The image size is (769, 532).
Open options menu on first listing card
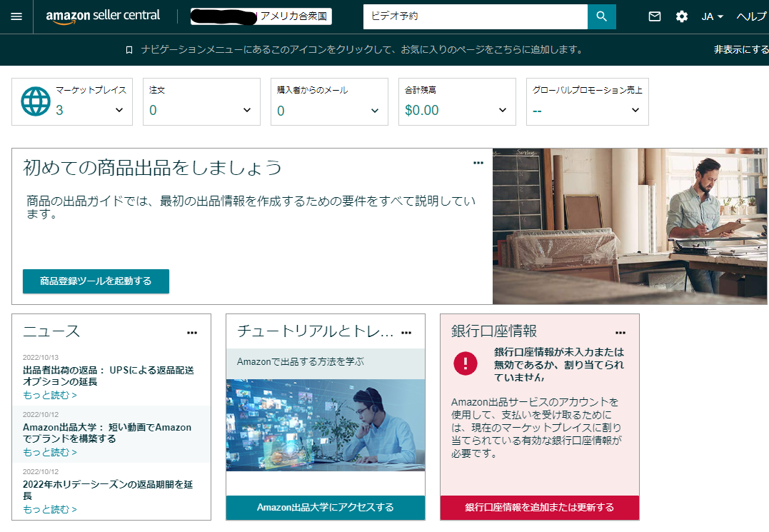478,163
